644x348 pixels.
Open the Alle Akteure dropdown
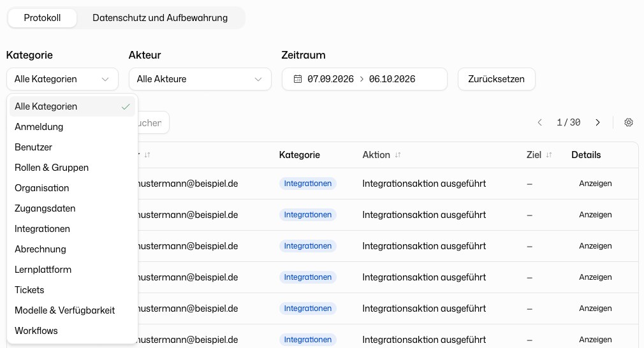tap(200, 79)
